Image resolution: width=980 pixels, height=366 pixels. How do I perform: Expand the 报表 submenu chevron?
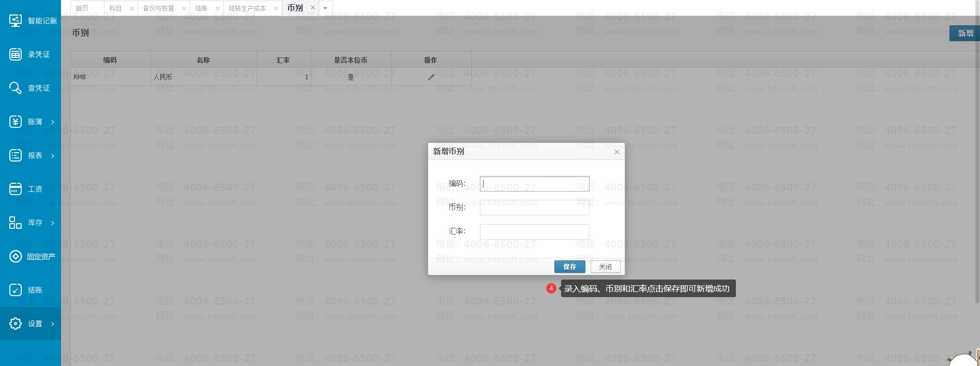[53, 155]
